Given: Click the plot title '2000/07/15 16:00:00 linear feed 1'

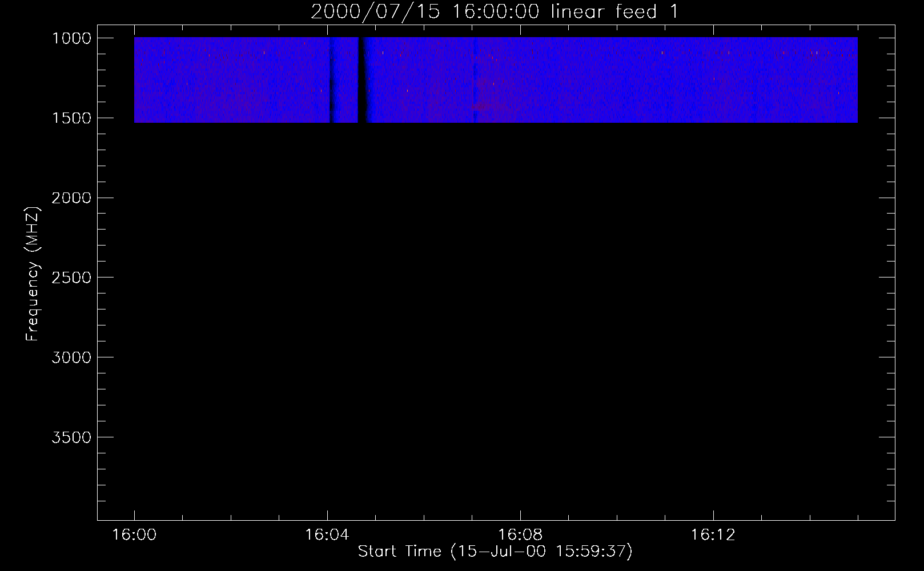Looking at the screenshot, I should tap(495, 11).
